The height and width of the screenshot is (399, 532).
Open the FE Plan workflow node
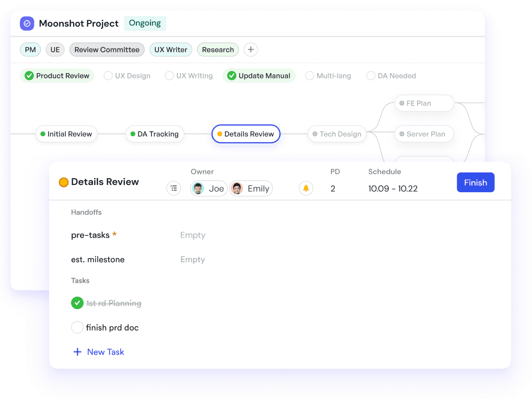pos(424,103)
